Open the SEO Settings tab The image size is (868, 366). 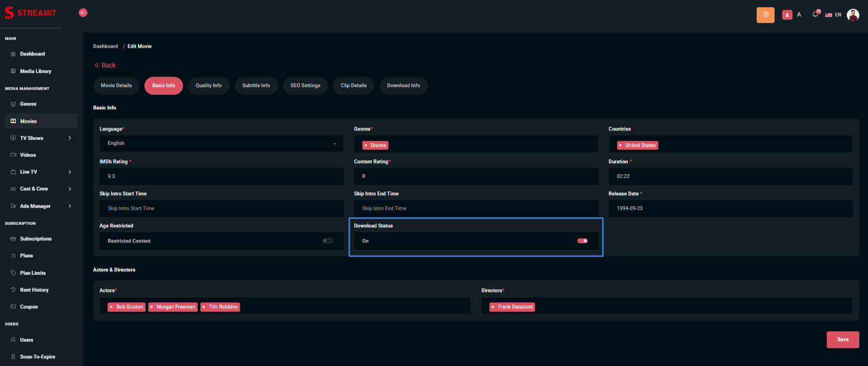[x=305, y=85]
